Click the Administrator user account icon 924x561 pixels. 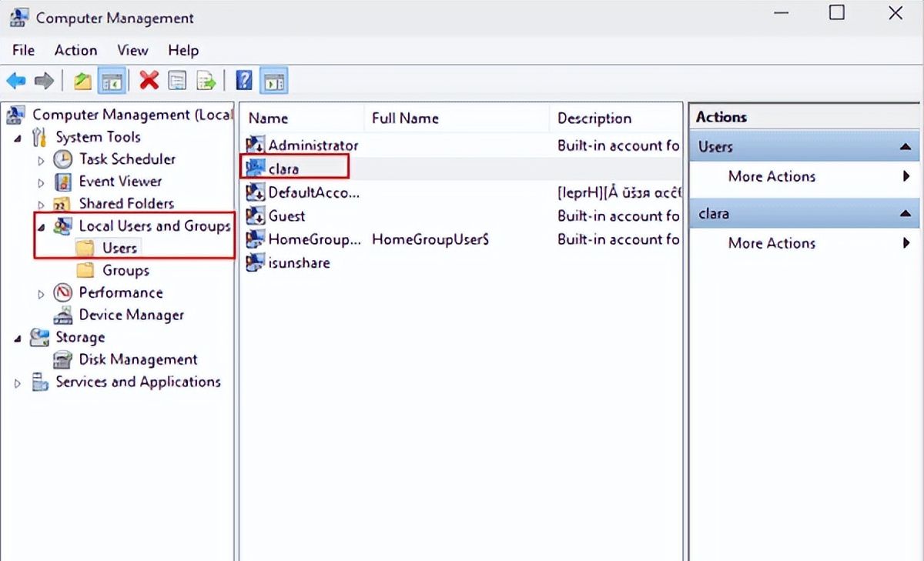(255, 145)
